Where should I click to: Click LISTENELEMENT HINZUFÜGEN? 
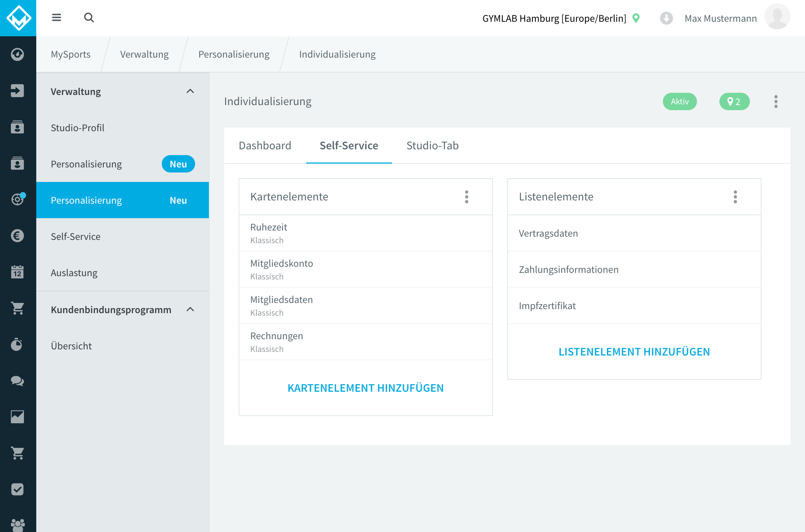coord(634,352)
